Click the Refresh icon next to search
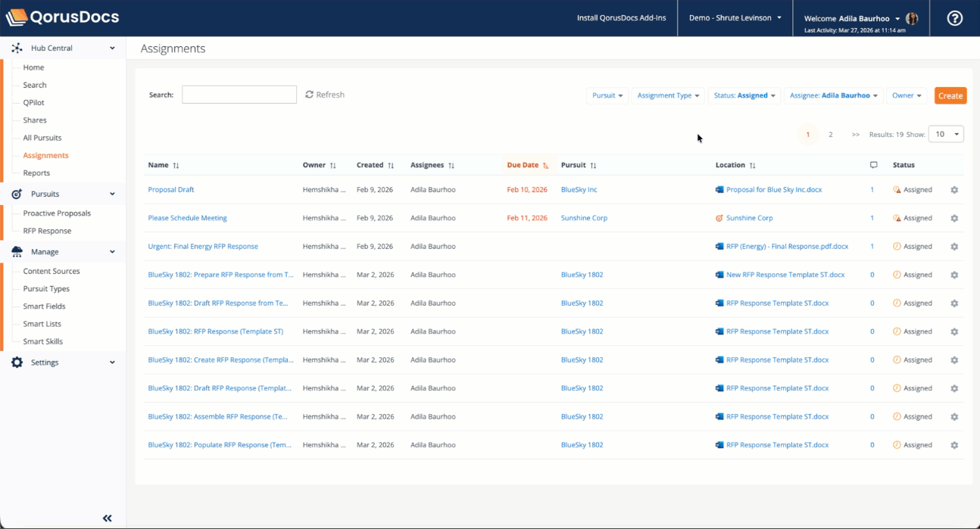Image resolution: width=980 pixels, height=529 pixels. [309, 95]
